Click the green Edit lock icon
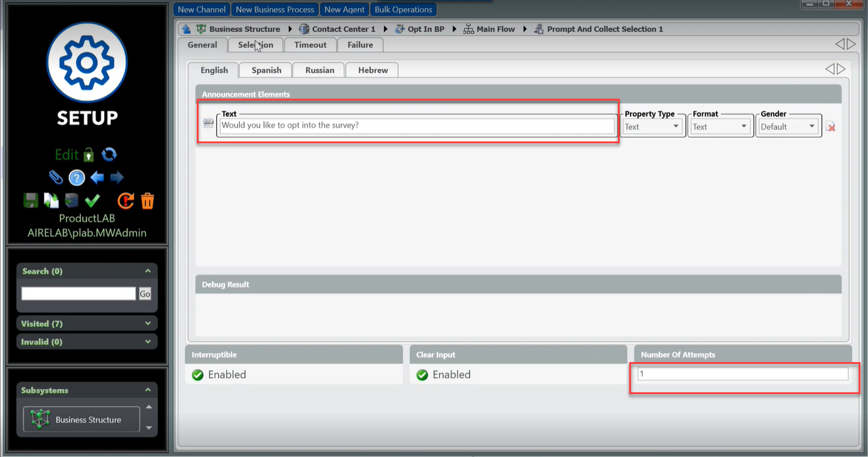Screen dimensions: 868x457 [x=89, y=155]
